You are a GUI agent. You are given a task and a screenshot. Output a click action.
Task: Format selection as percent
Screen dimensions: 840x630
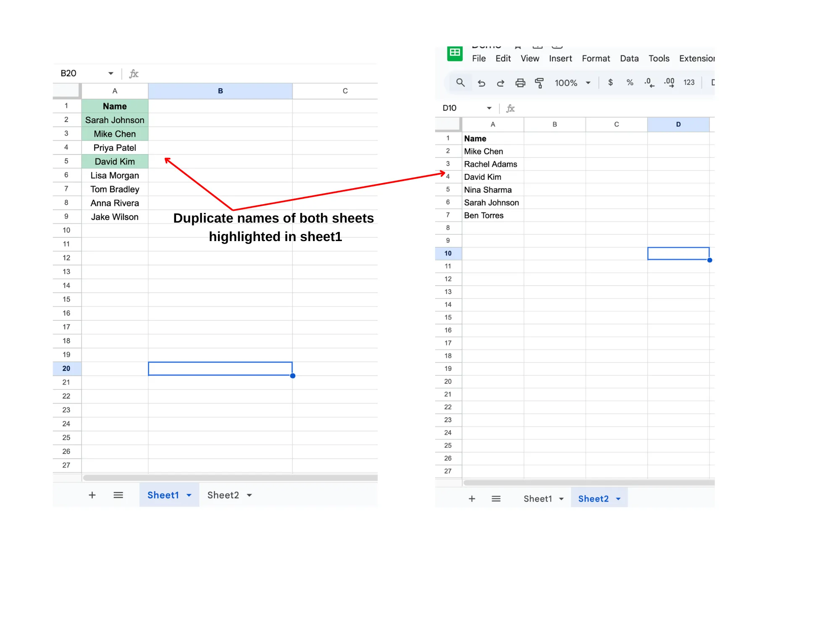pyautogui.click(x=630, y=83)
